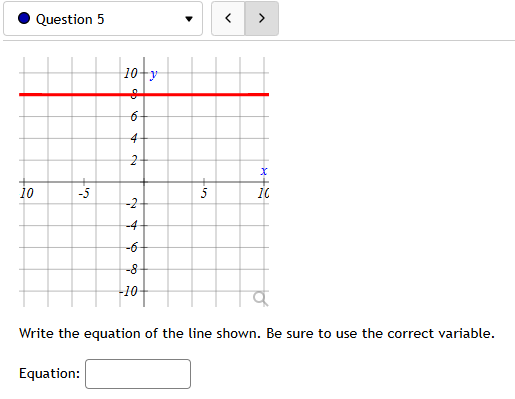Click the 'Equation:' label text
Viewport: 515px width, 399px height.
coord(50,373)
